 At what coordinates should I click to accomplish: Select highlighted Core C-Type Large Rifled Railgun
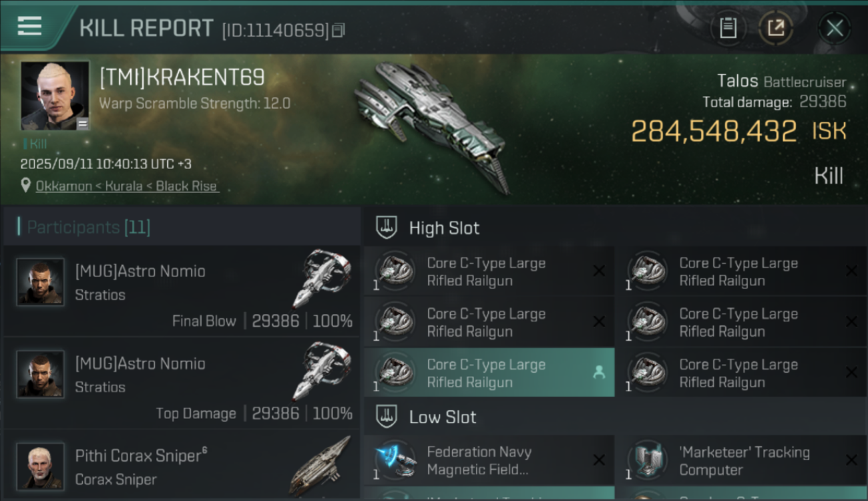pyautogui.click(x=489, y=373)
